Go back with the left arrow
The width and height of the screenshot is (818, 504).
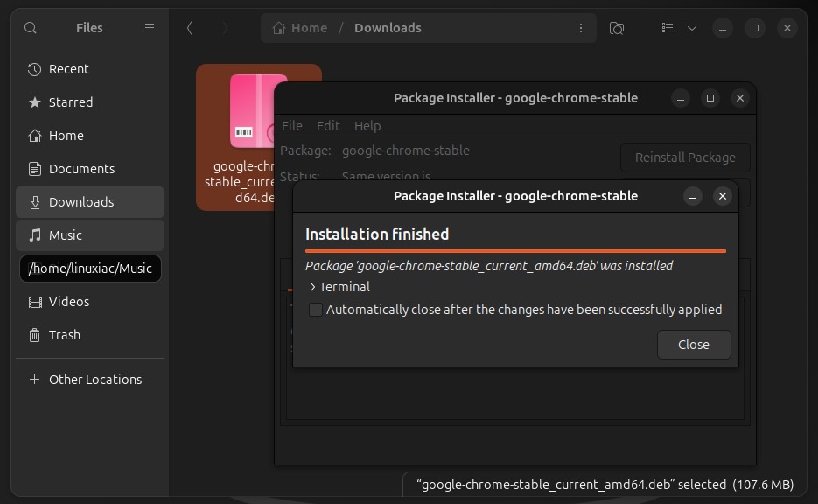(x=189, y=28)
